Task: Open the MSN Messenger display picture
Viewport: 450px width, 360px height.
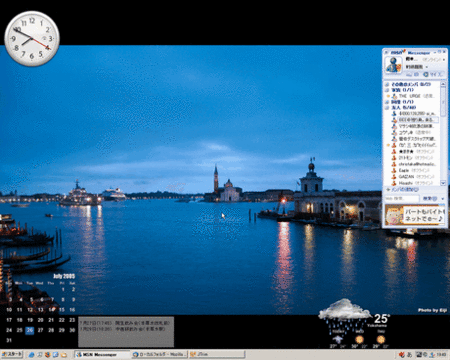Action: click(x=394, y=64)
